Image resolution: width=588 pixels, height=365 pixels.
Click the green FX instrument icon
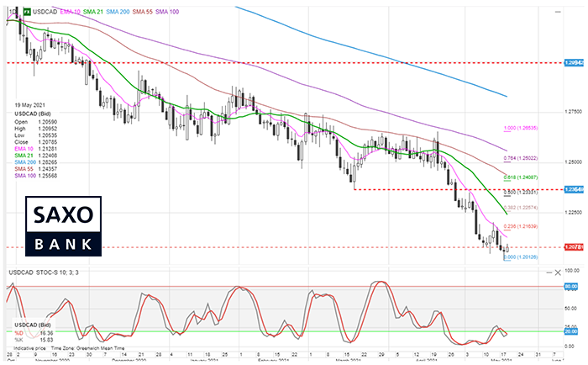pyautogui.click(x=27, y=12)
